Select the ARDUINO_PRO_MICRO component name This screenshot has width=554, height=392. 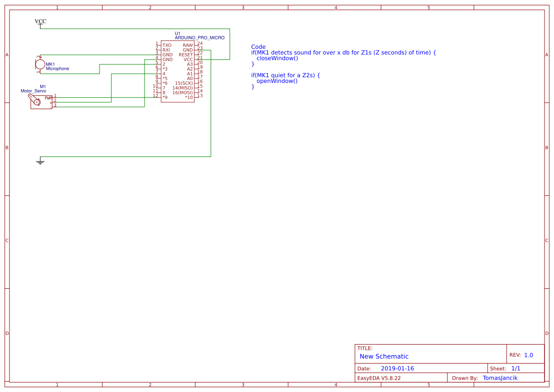(200, 38)
